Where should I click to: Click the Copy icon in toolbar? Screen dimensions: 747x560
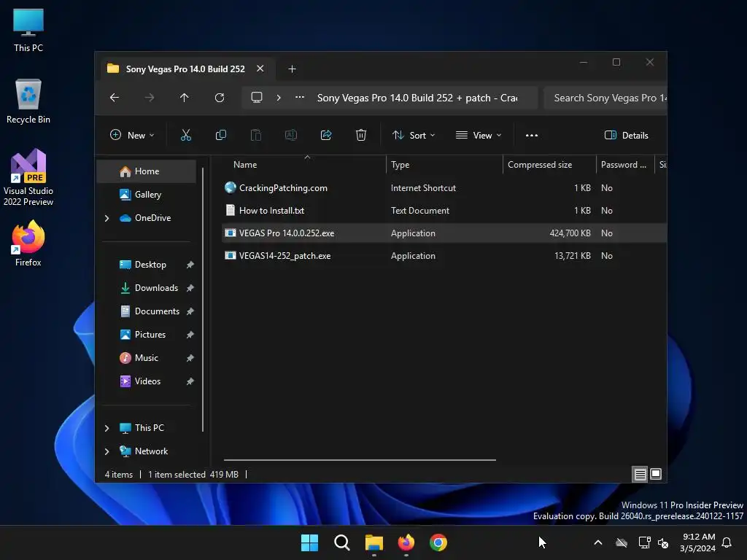pos(220,135)
